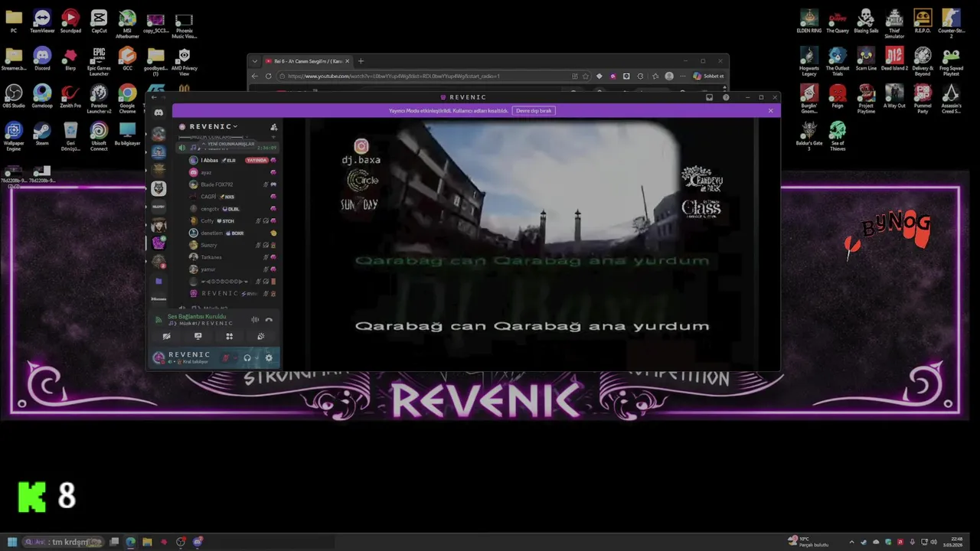Viewport: 980px width, 551px height.
Task: Open the REVENIC user profile avatar
Action: click(158, 357)
